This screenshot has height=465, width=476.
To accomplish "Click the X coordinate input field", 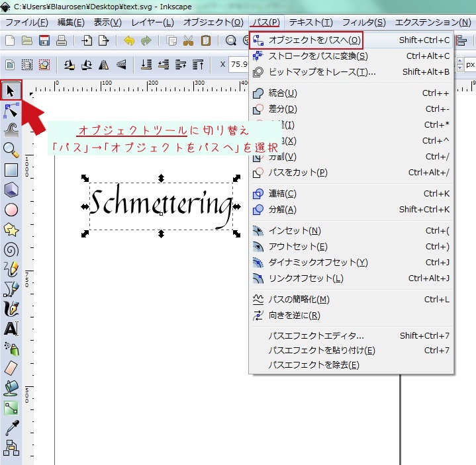I will [238, 65].
